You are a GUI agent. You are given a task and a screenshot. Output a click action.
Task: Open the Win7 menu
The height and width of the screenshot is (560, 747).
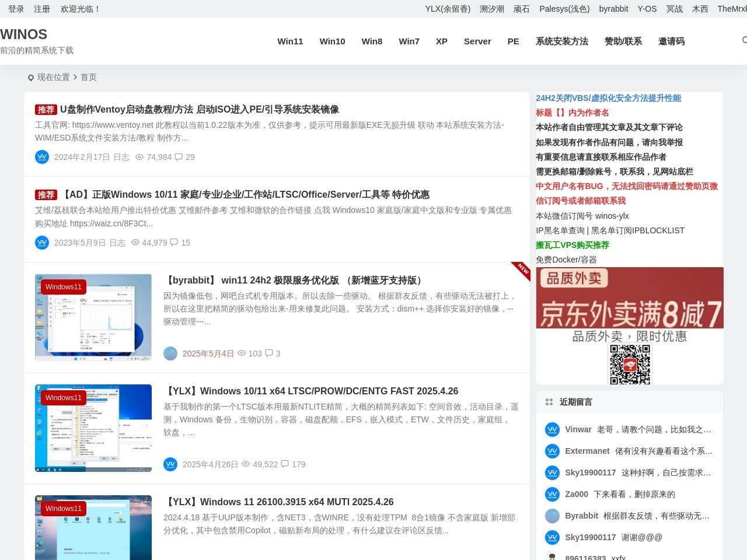(409, 41)
